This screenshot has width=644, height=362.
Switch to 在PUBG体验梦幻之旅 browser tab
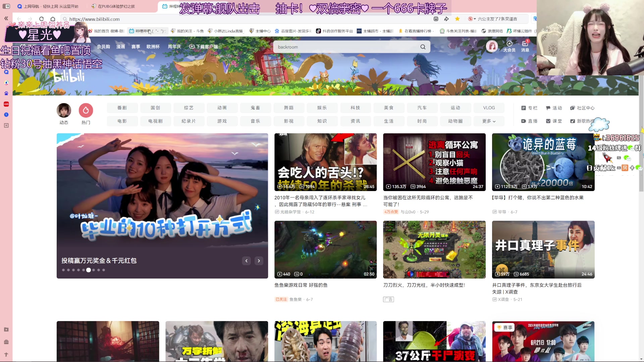[116, 6]
